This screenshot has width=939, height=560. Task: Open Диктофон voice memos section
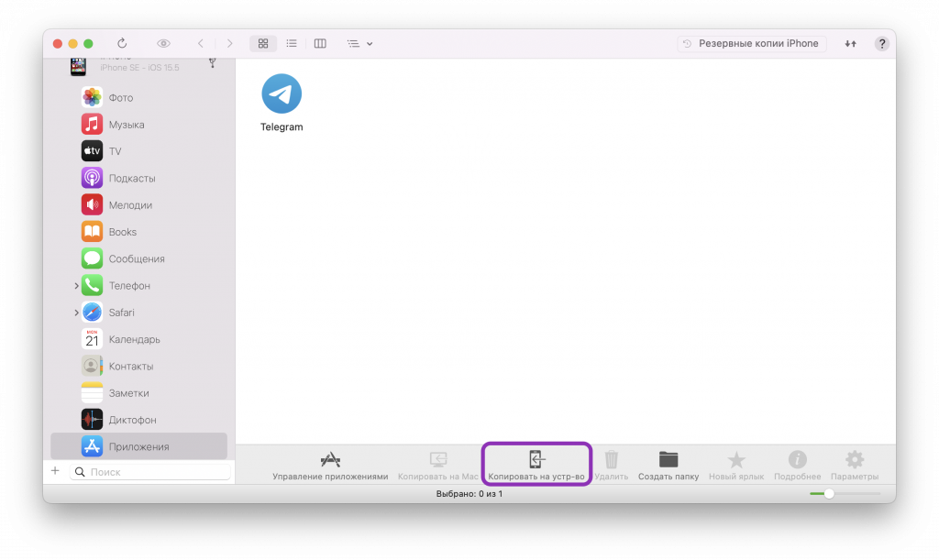tap(139, 420)
